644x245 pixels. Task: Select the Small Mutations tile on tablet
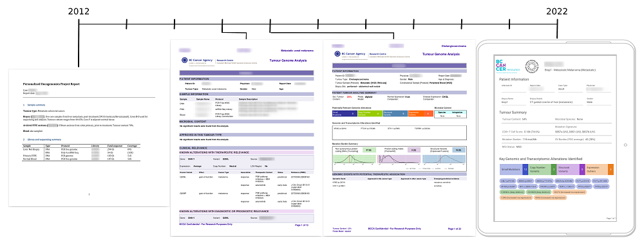coord(514,169)
